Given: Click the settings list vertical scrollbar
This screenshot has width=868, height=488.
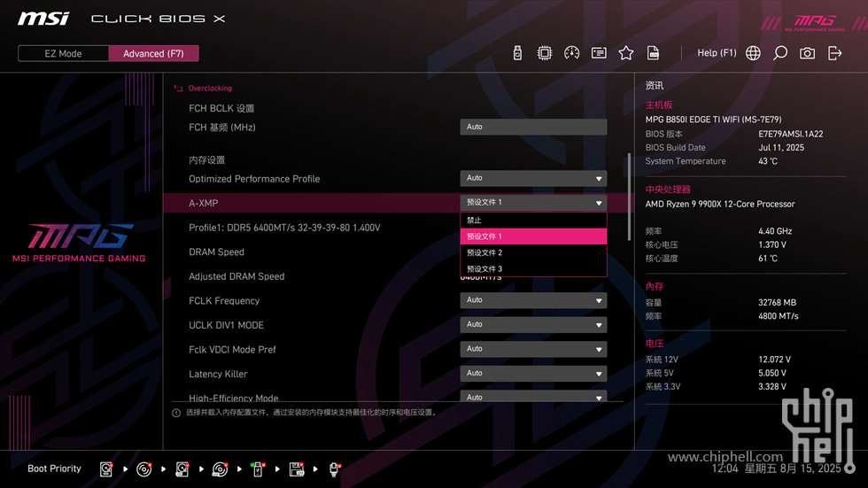Looking at the screenshot, I should [x=629, y=197].
